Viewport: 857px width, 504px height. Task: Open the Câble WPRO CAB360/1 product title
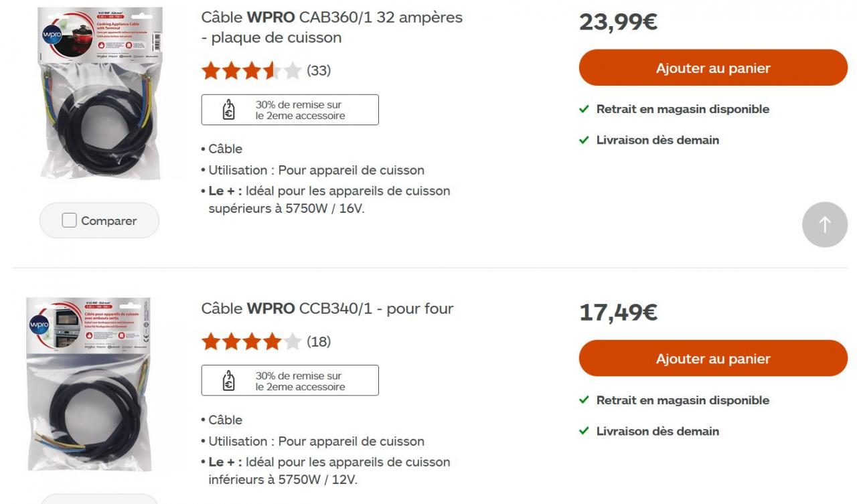[x=331, y=27]
